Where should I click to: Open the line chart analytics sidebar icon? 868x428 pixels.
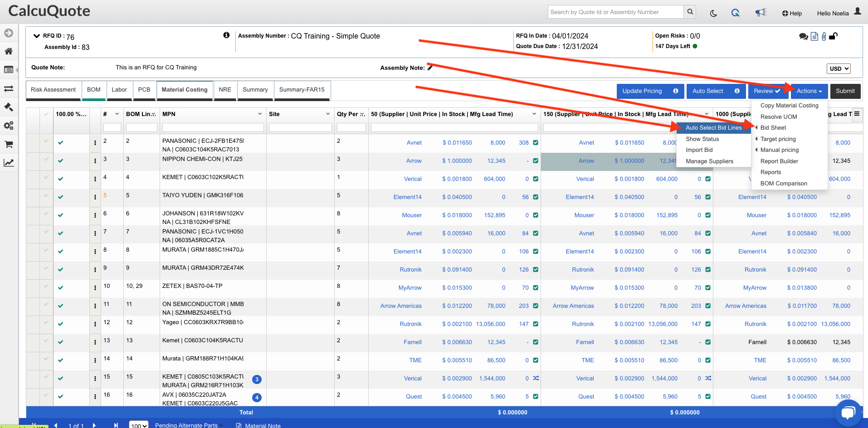pos(9,163)
